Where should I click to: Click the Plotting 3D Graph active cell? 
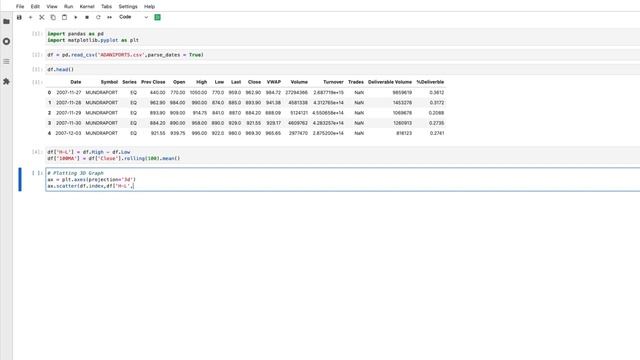click(342, 180)
